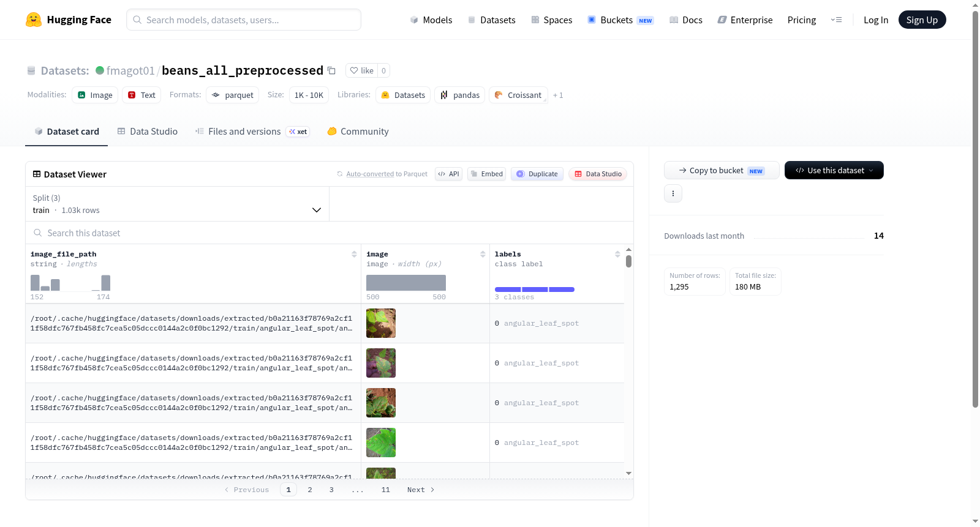Click the Previous page button
Screen dimensions: 980x527
(x=247, y=490)
